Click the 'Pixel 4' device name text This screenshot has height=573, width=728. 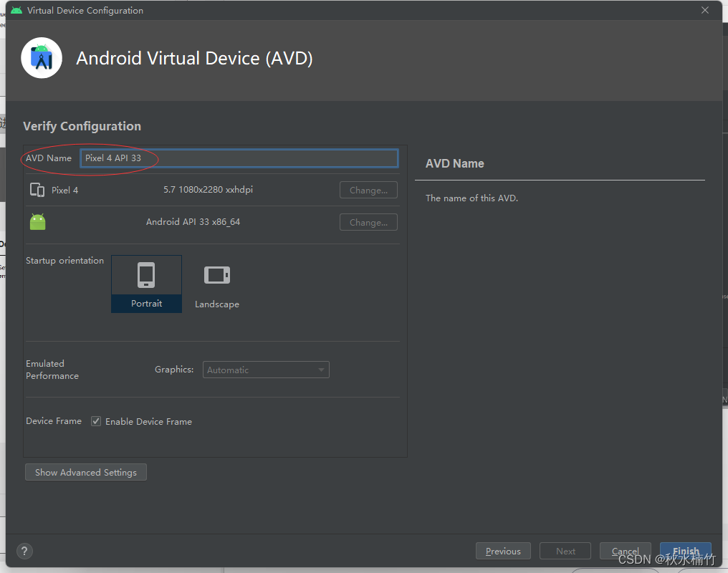click(65, 191)
